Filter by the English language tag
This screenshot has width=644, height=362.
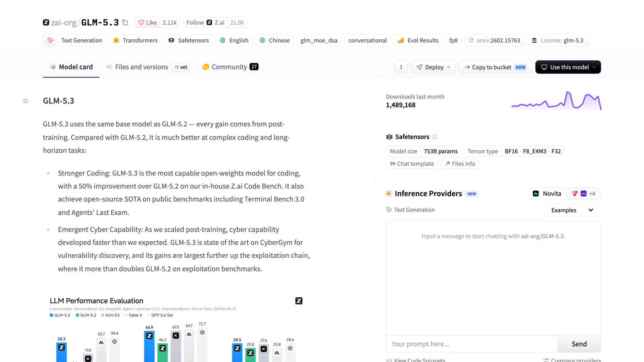234,40
